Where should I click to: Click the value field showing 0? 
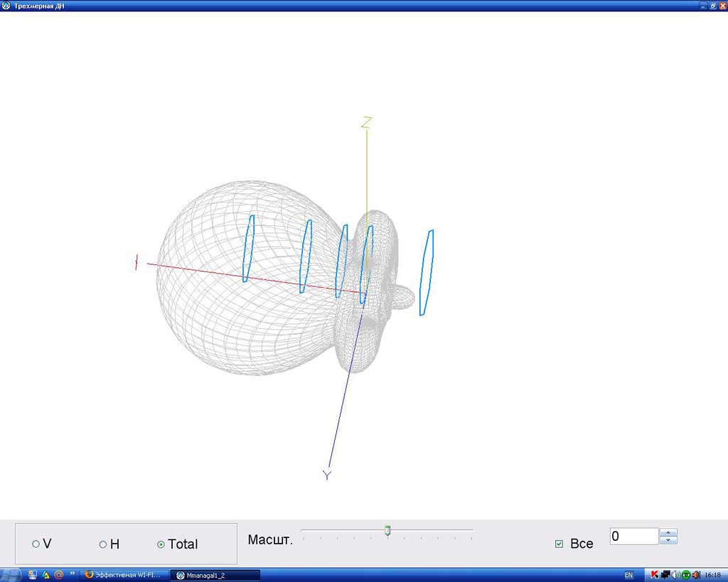[633, 537]
